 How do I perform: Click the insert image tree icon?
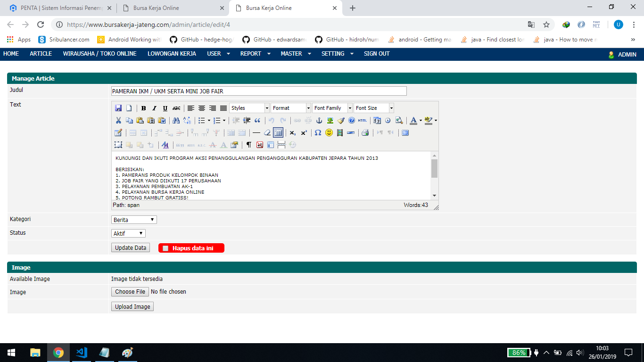(330, 121)
